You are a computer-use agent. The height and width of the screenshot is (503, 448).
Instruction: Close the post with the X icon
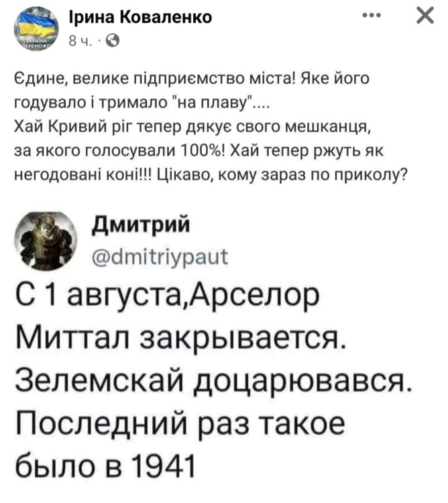[x=424, y=17]
